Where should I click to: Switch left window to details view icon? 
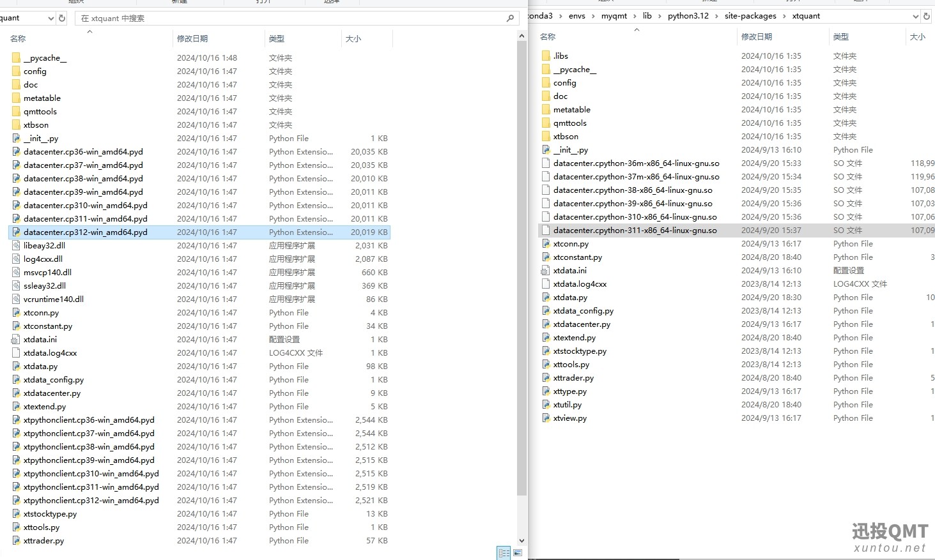click(504, 553)
